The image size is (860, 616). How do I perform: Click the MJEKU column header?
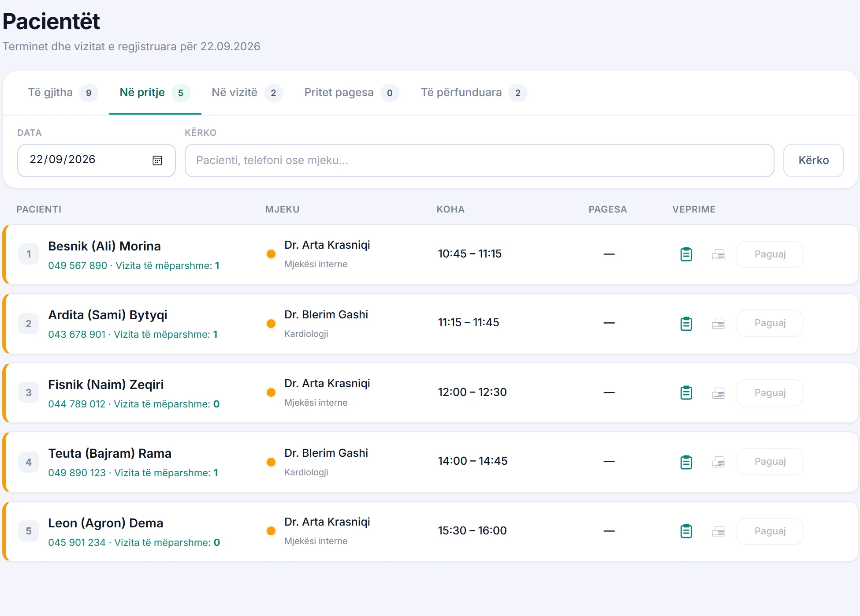[x=282, y=209]
